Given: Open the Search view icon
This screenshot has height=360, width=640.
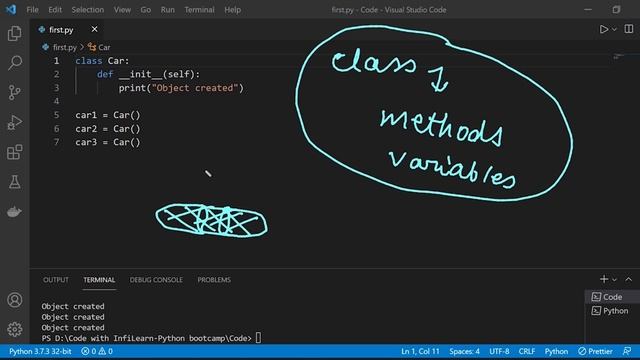Looking at the screenshot, I should [x=15, y=63].
